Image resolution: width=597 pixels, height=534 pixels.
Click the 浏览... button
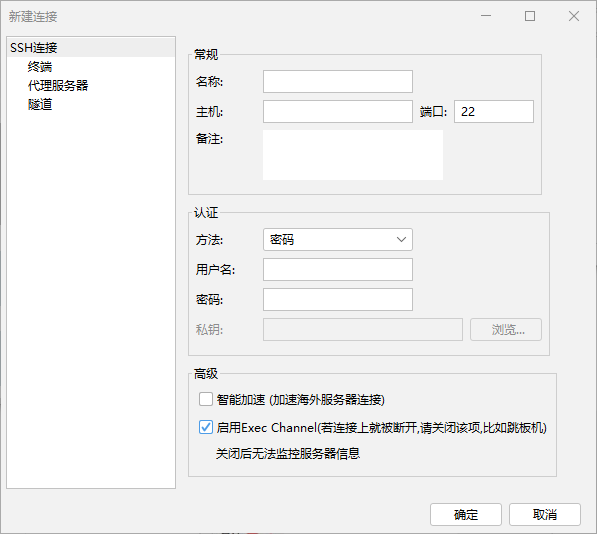click(506, 330)
